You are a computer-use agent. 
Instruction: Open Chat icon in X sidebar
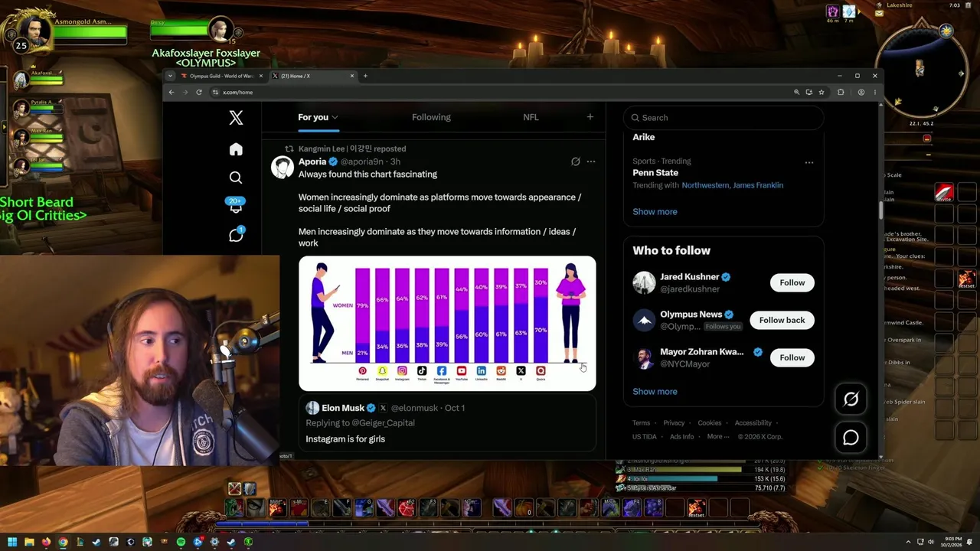point(236,235)
